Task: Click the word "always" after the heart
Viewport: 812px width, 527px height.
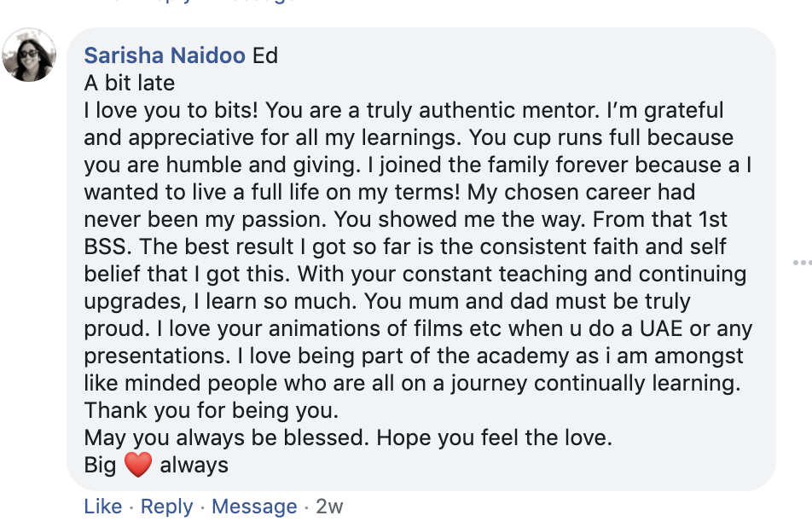Action: coord(194,466)
